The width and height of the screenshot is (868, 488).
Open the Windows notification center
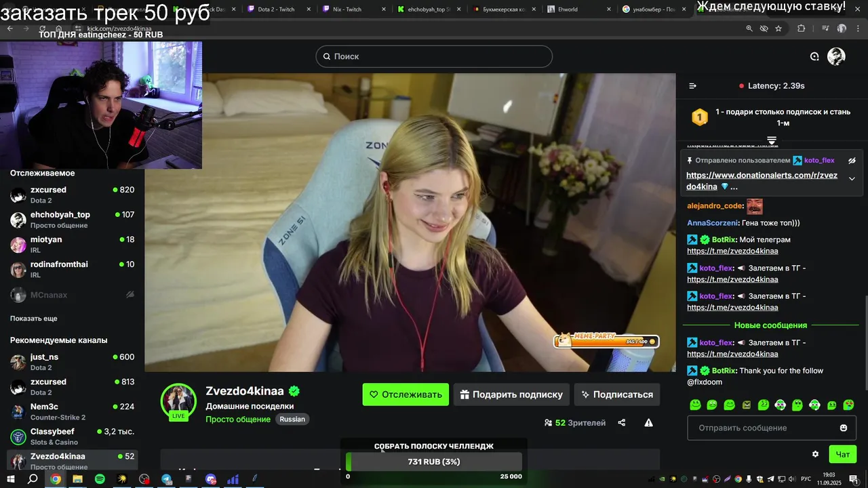[x=854, y=479]
